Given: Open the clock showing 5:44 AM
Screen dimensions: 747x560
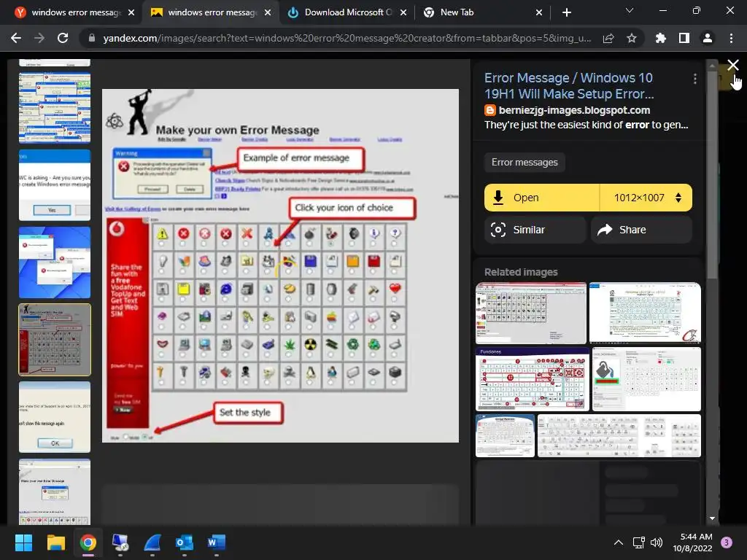Looking at the screenshot, I should pyautogui.click(x=692, y=542).
